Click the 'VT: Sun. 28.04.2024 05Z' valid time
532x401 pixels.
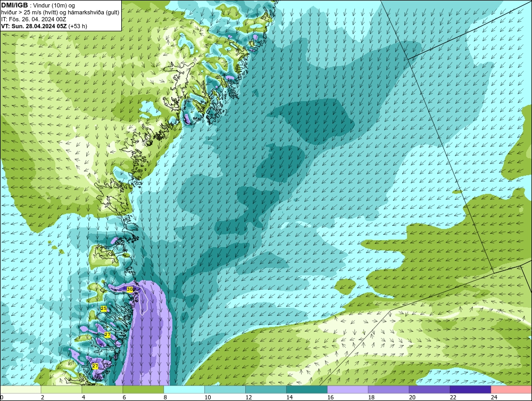(34, 26)
